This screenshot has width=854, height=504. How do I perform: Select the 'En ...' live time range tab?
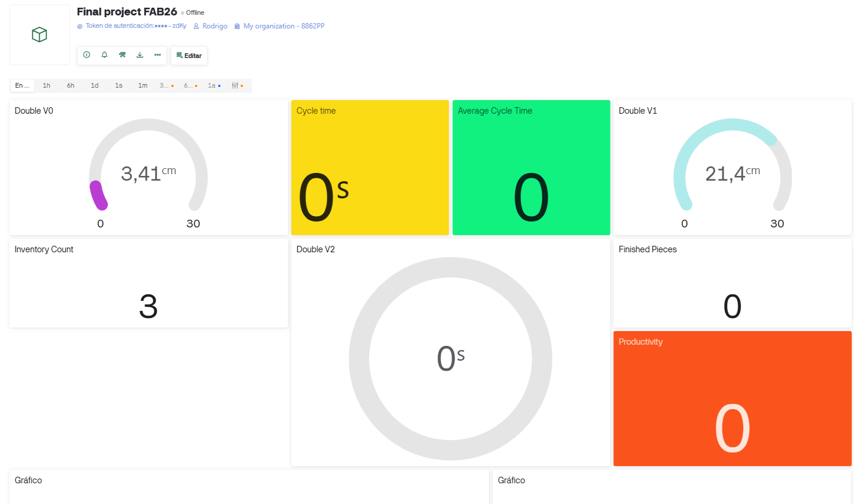[23, 86]
